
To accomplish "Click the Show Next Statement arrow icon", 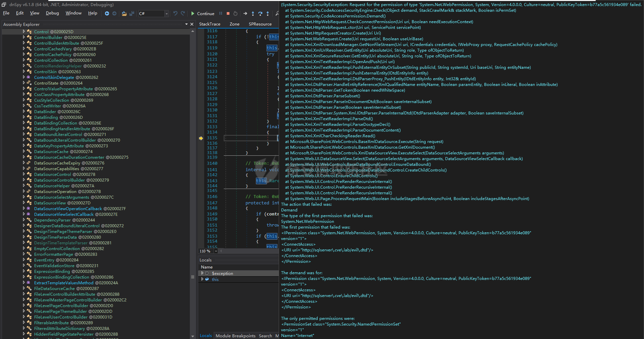I will (245, 13).
